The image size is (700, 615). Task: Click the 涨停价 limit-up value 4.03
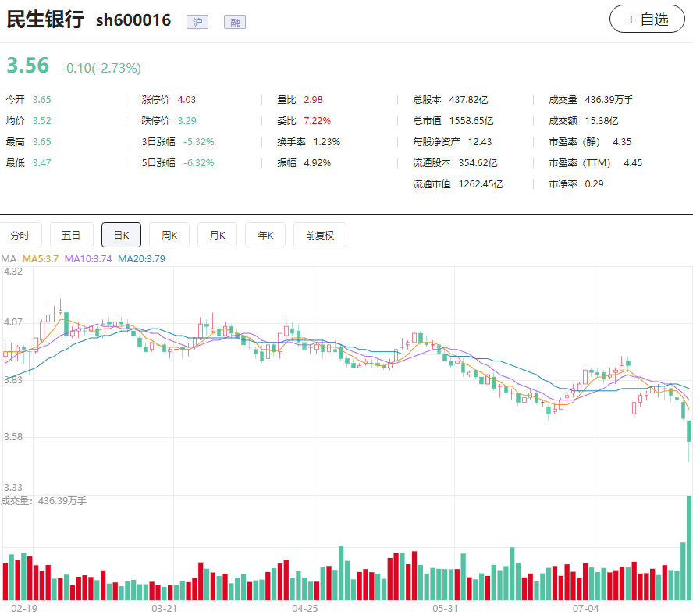[x=187, y=100]
